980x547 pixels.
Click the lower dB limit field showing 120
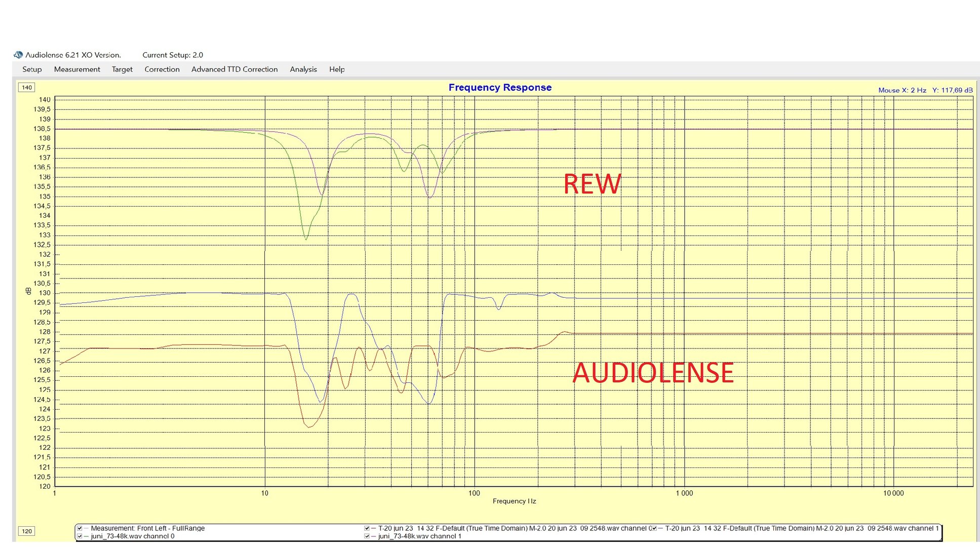tap(27, 531)
